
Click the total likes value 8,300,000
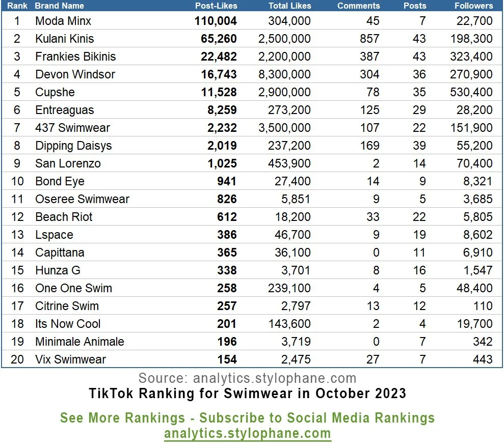coord(284,74)
